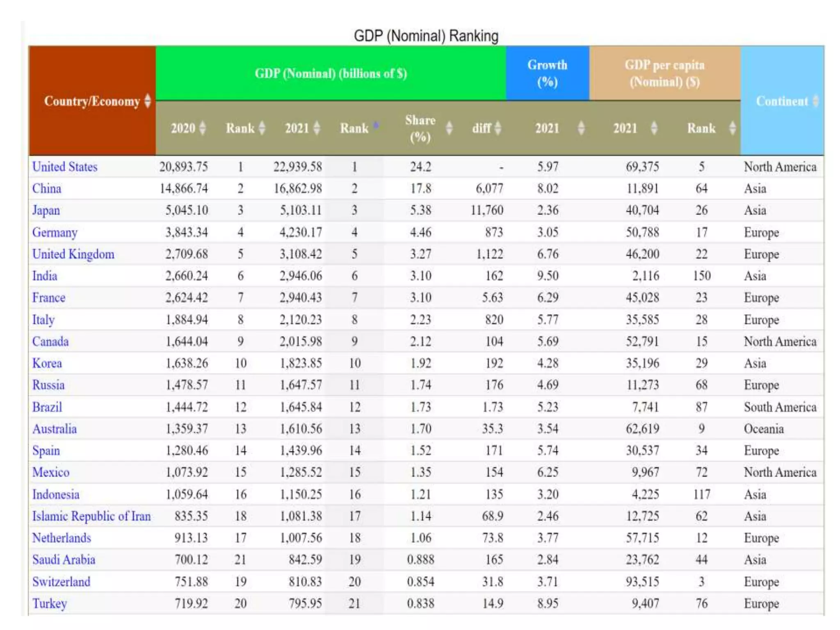Follow the United Kingdom link
Viewport: 840px width, 630px height.
click(x=73, y=254)
